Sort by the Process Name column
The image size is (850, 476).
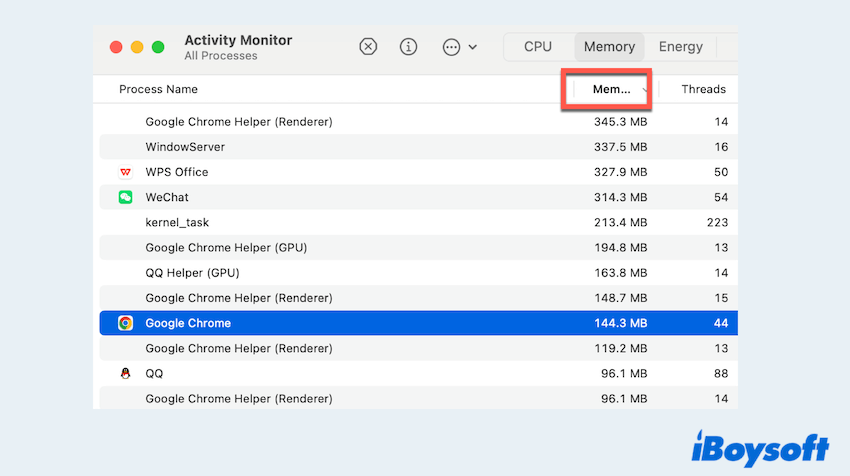pyautogui.click(x=158, y=89)
